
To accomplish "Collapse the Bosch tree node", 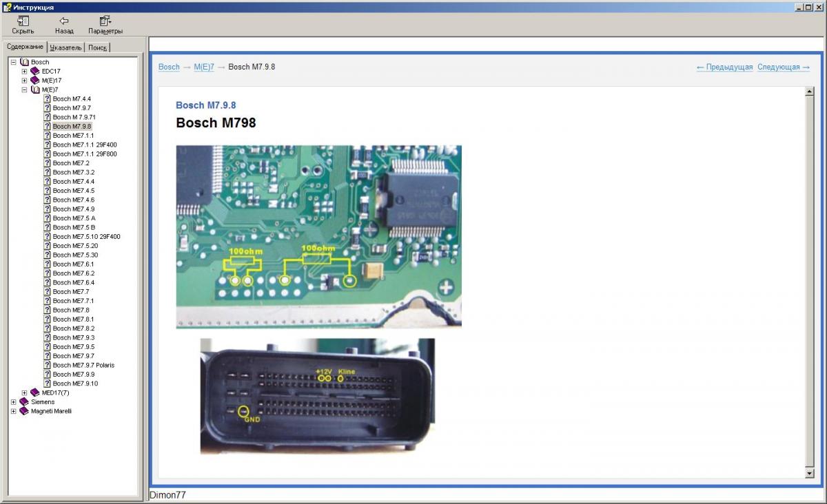I will pos(14,62).
